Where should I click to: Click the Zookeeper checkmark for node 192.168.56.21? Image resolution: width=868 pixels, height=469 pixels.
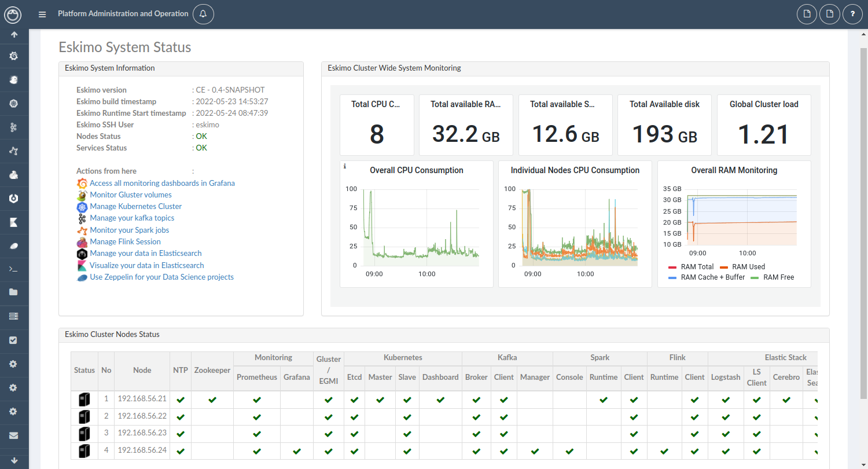[x=212, y=400]
